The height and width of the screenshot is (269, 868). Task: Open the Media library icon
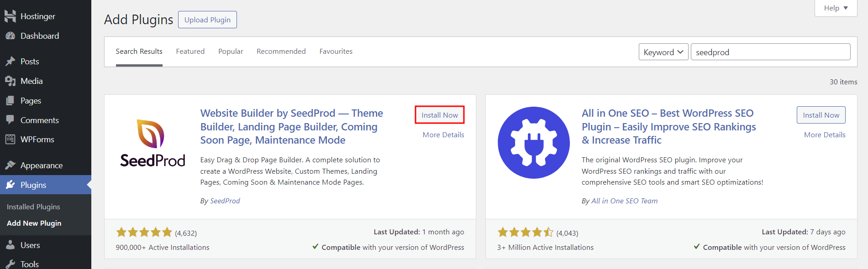click(x=10, y=81)
